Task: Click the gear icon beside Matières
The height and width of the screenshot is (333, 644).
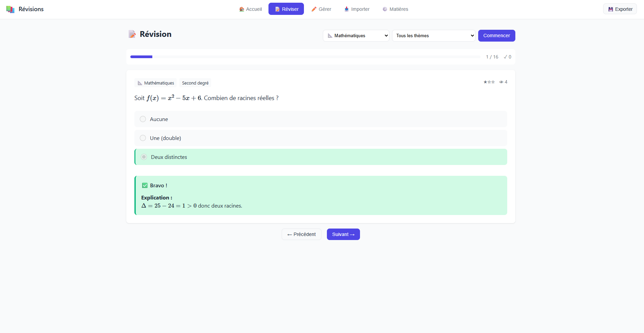Action: [385, 9]
